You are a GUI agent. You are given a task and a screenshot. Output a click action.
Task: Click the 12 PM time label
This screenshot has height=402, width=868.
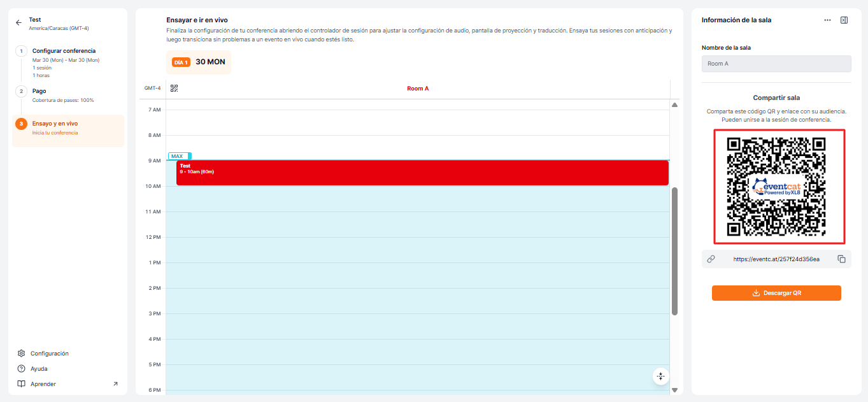tap(152, 237)
